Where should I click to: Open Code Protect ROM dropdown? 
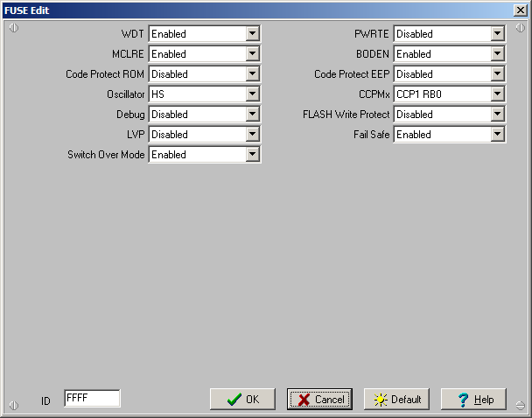pyautogui.click(x=252, y=74)
